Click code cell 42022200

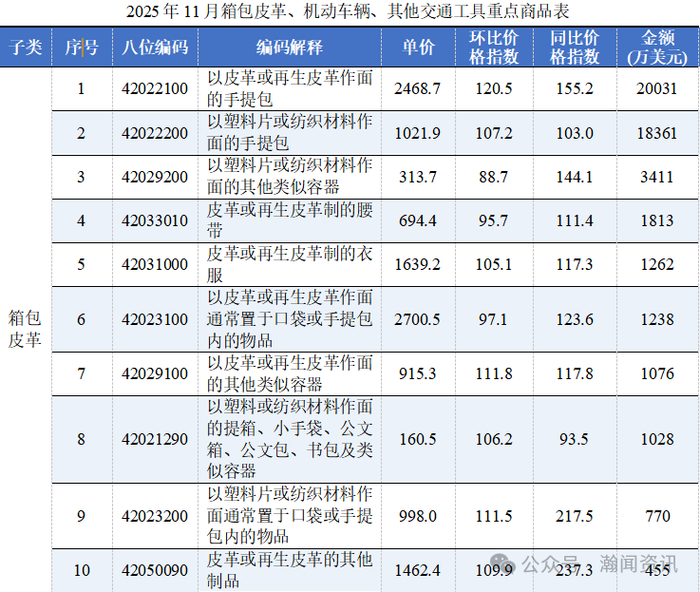(155, 133)
